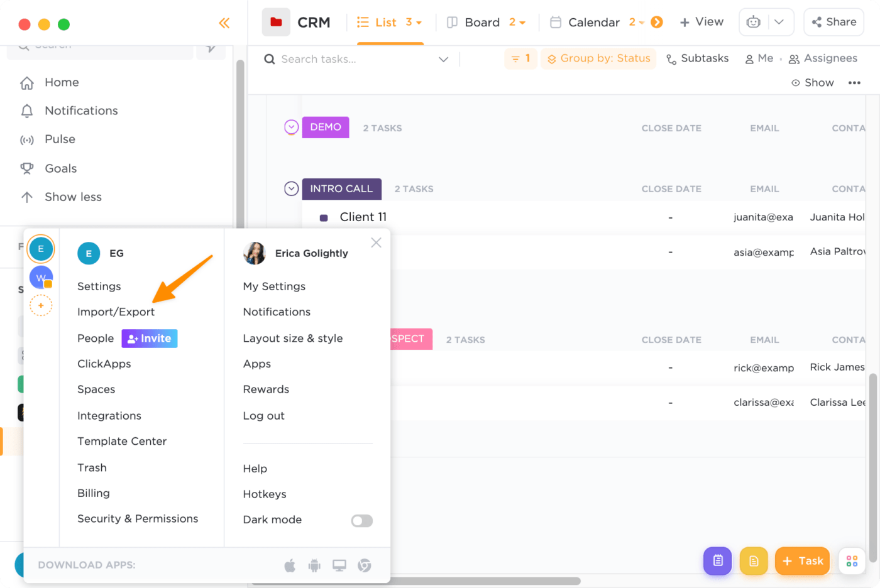Switch to the Calendar view tab
Image resolution: width=880 pixels, height=588 pixels.
(585, 23)
